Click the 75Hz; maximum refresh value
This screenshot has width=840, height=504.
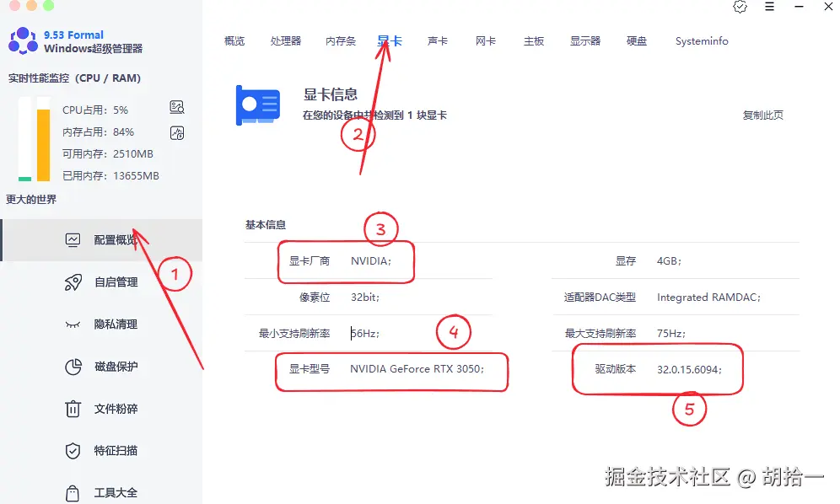click(671, 333)
